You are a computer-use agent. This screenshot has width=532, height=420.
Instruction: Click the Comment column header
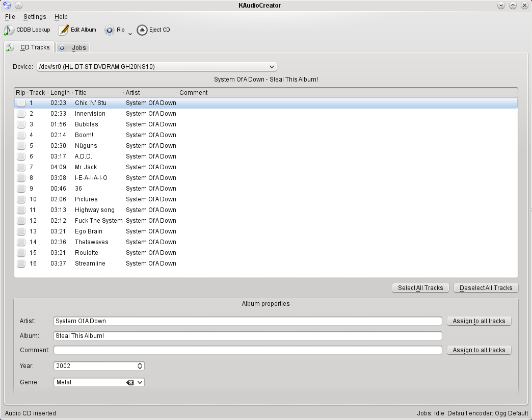tap(347, 93)
